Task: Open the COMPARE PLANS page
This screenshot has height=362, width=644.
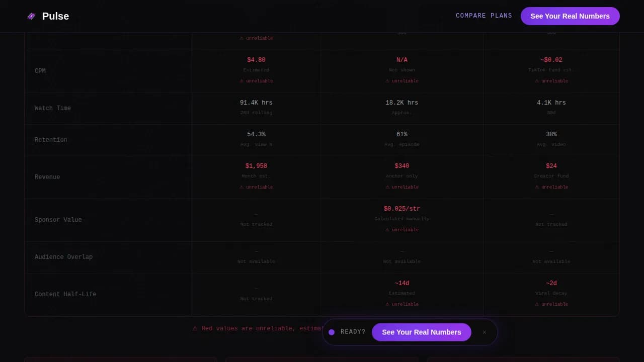Action: (x=484, y=16)
